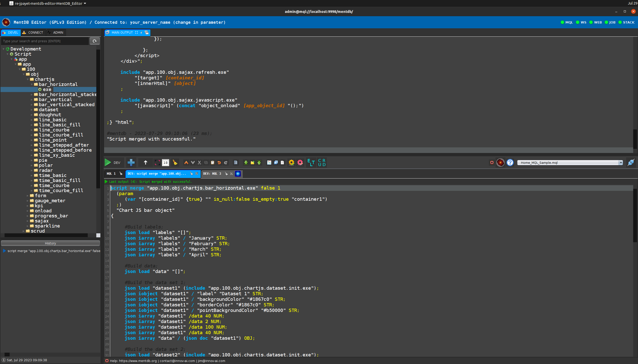Click the search scripts input field
638x364 pixels.
click(45, 41)
